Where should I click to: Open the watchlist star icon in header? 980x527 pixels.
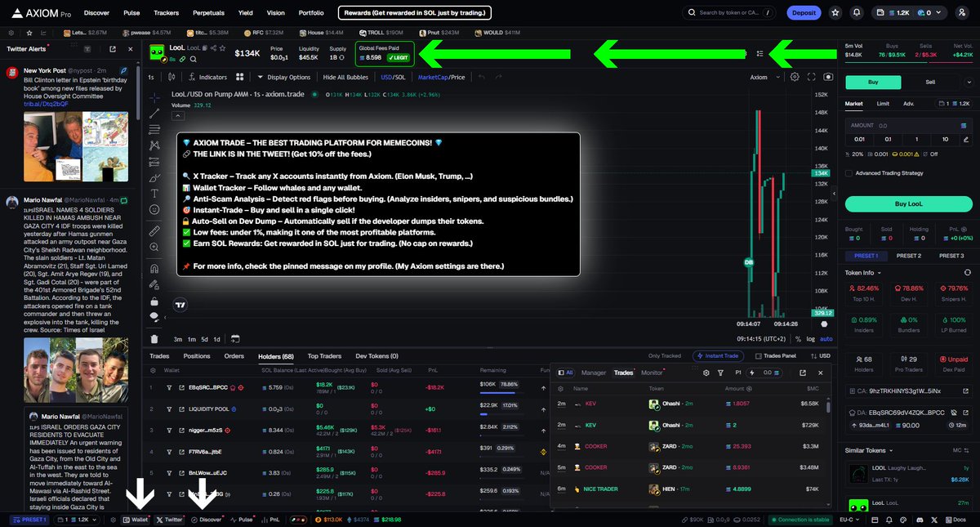835,12
